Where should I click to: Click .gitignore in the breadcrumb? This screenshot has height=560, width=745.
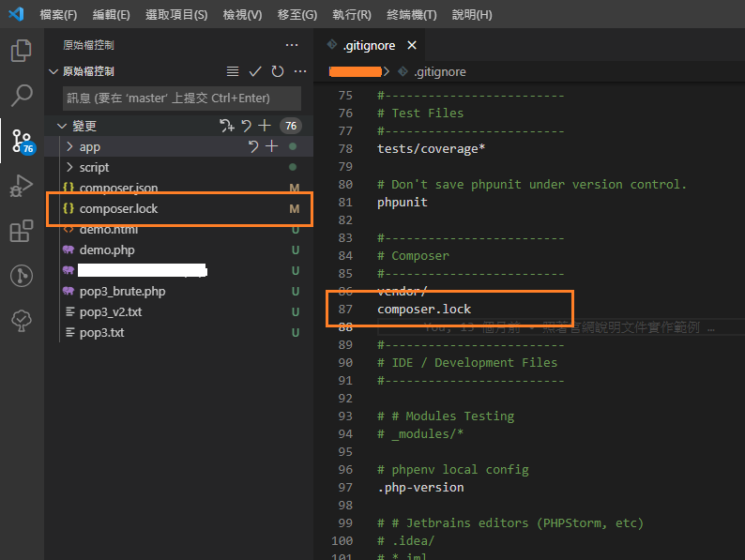[x=439, y=71]
